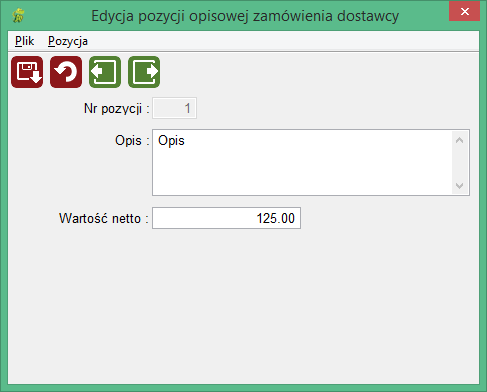The height and width of the screenshot is (392, 487).
Task: Go to previous position with the green left-arrow icon
Action: coord(105,72)
